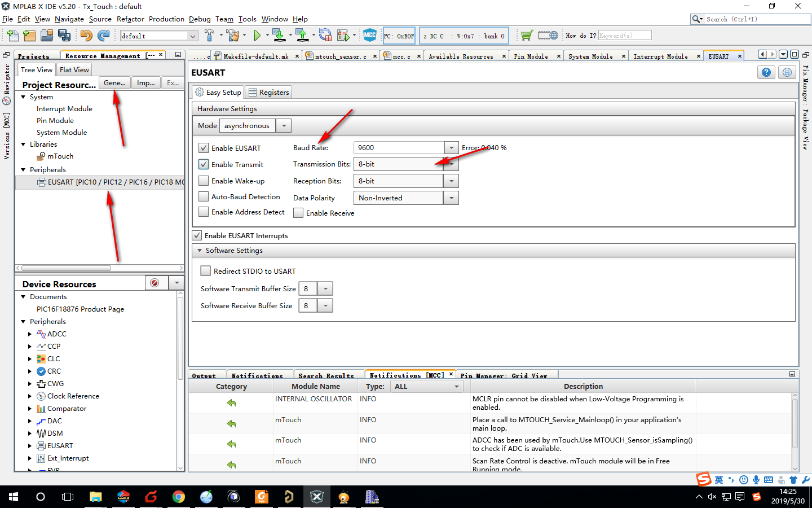Open the EUSART help question mark icon
The height and width of the screenshot is (508, 812).
pyautogui.click(x=766, y=72)
